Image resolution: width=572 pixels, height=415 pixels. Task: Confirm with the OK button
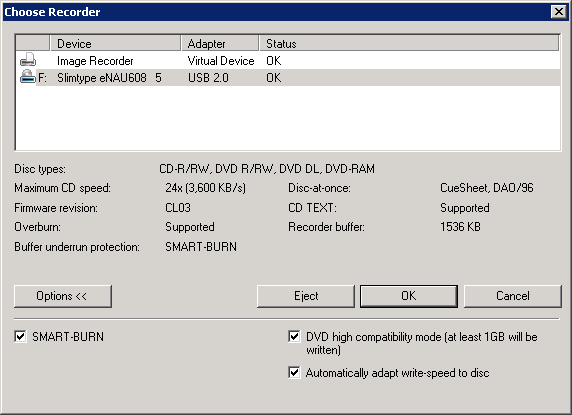[409, 296]
